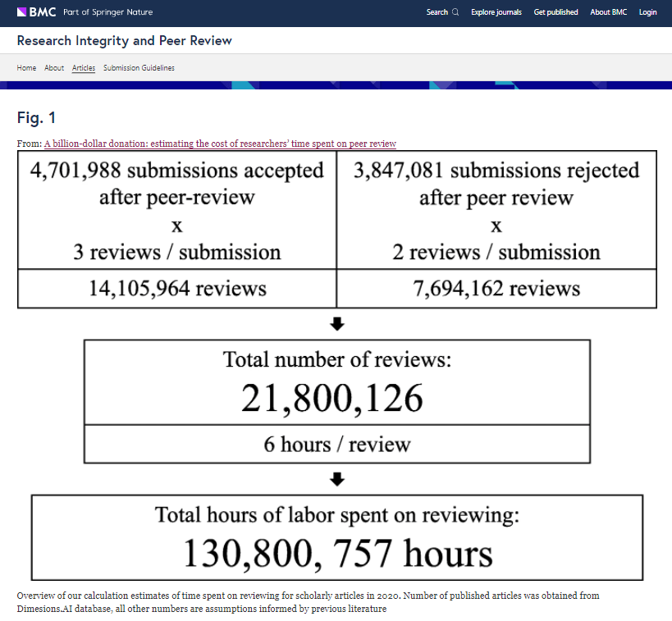Viewport: 672px width, 621px height.
Task: Click the Login link
Action: pyautogui.click(x=647, y=12)
